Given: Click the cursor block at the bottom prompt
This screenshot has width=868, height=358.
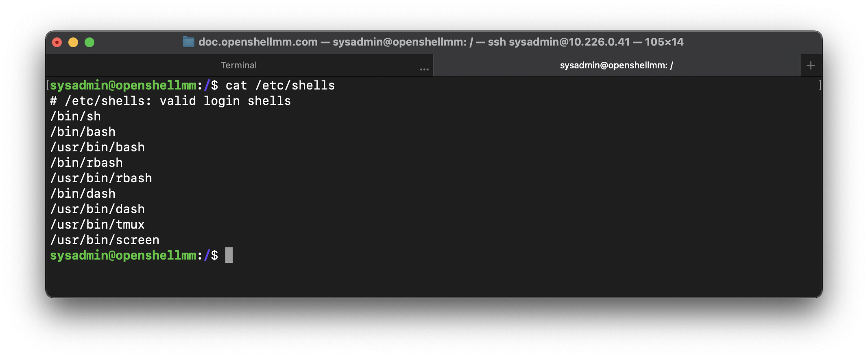Looking at the screenshot, I should [229, 255].
